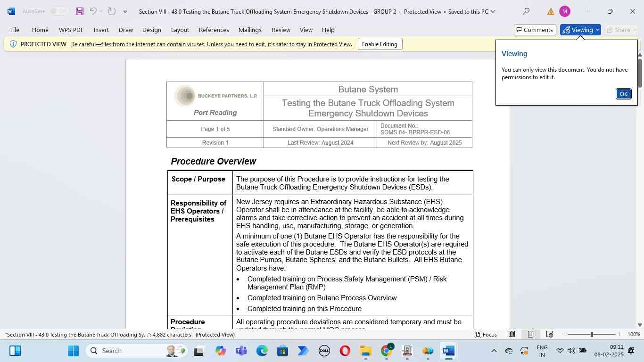Switch to Read Mode view icon
Viewport: 644px width, 362px height.
(512, 335)
